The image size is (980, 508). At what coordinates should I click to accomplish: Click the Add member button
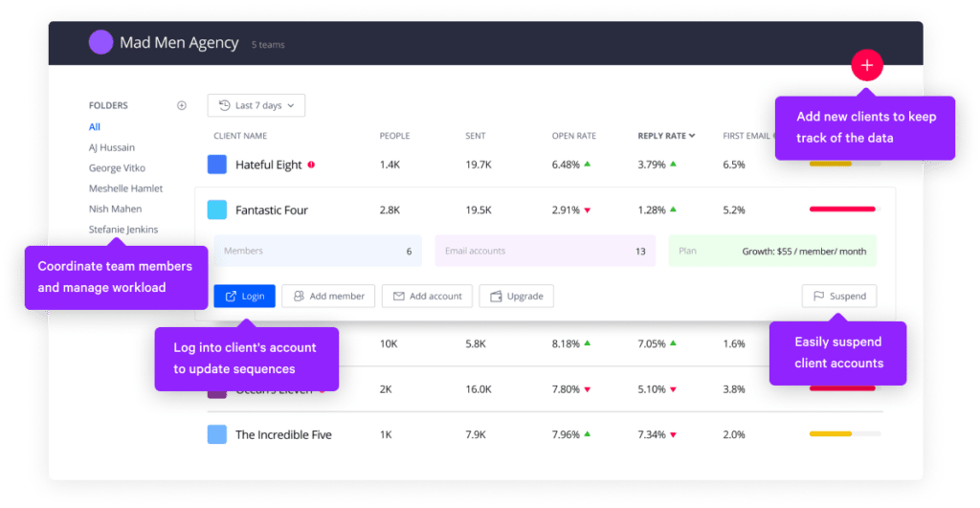pyautogui.click(x=328, y=297)
